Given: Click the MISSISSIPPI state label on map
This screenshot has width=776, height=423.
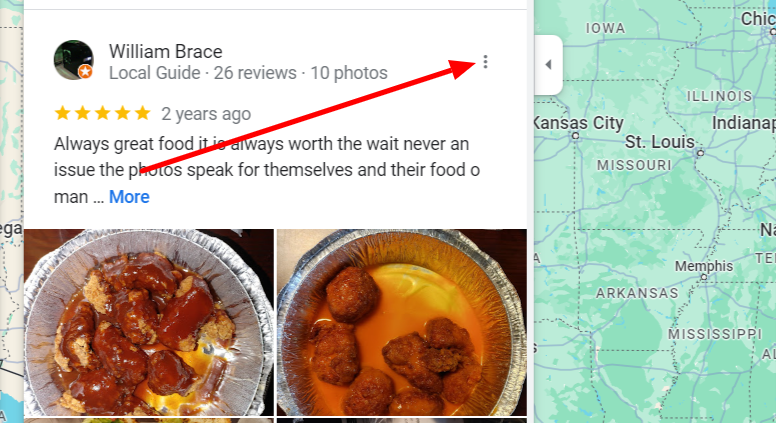Looking at the screenshot, I should pos(715,334).
